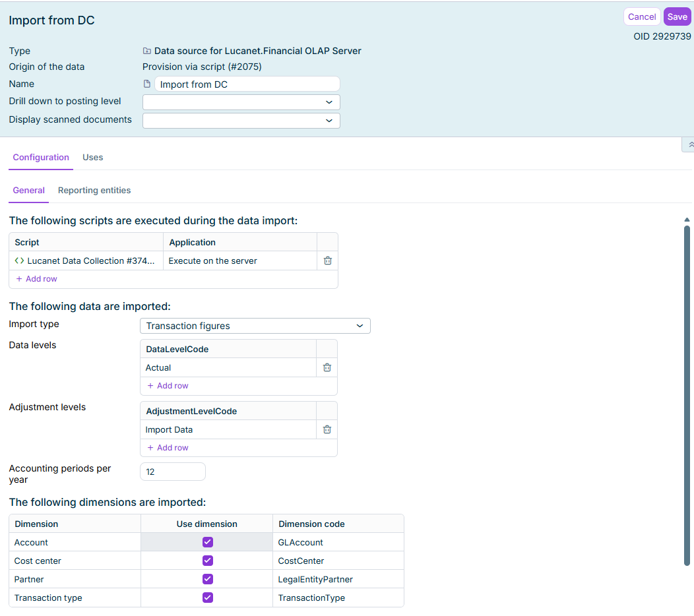The width and height of the screenshot is (694, 616).
Task: Open the Import type Transaction figures dropdown
Action: 255,326
